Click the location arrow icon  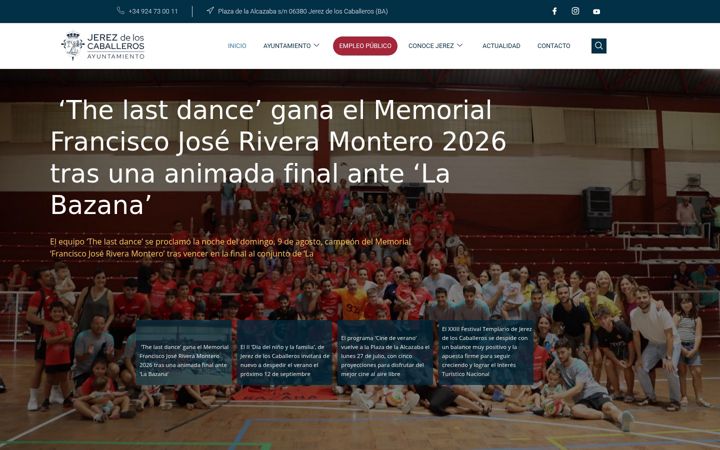210,11
